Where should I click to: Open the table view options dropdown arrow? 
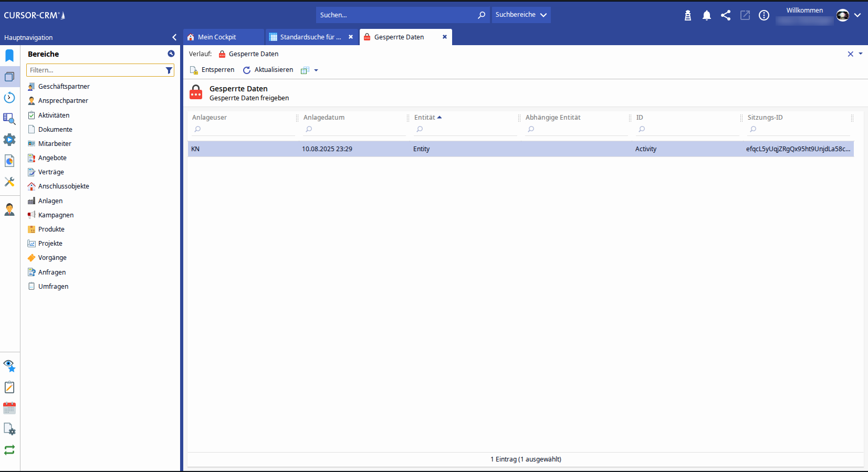(316, 70)
